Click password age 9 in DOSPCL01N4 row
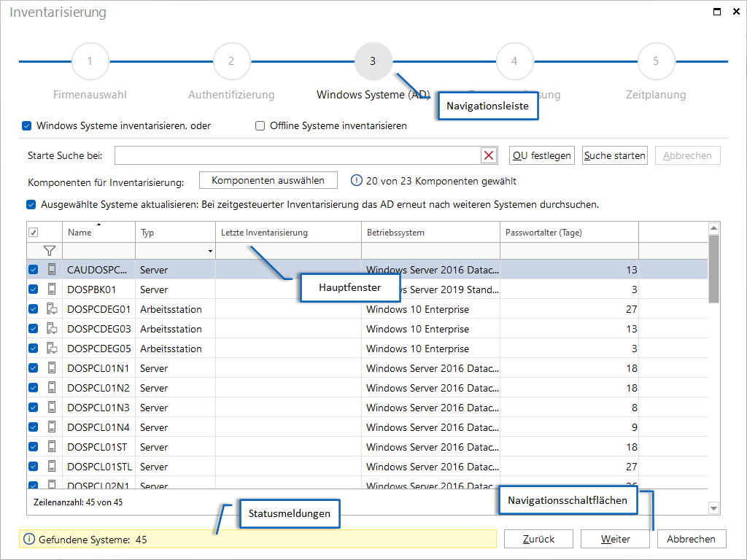 click(634, 427)
